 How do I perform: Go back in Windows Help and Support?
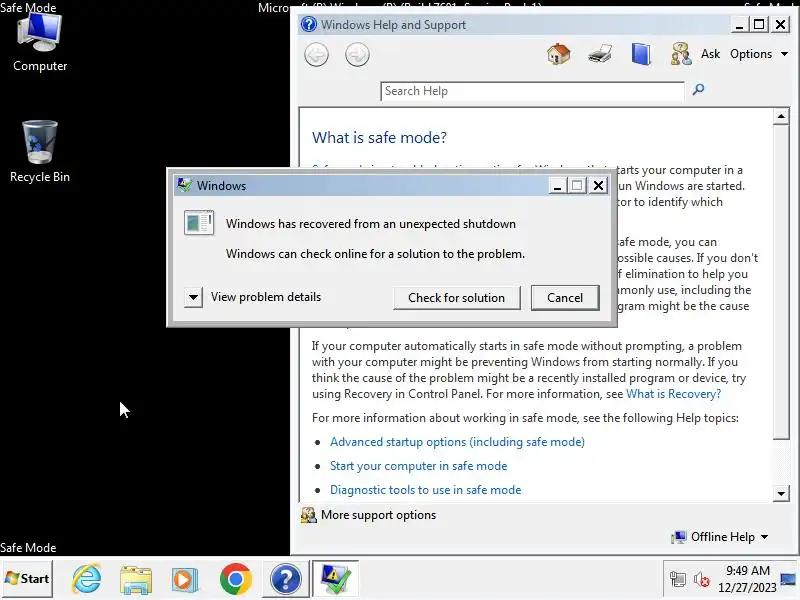(316, 55)
